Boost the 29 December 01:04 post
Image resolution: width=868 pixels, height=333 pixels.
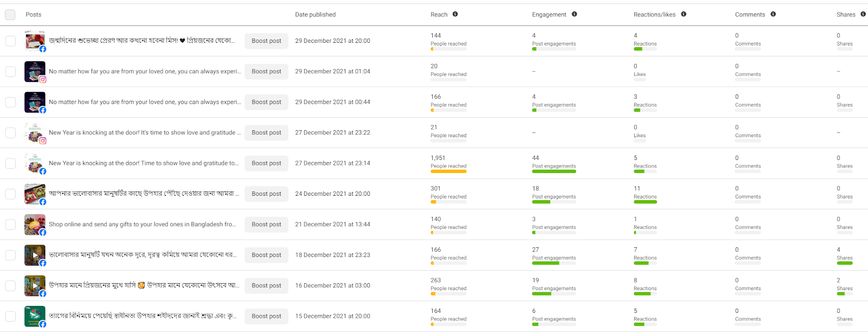point(266,71)
